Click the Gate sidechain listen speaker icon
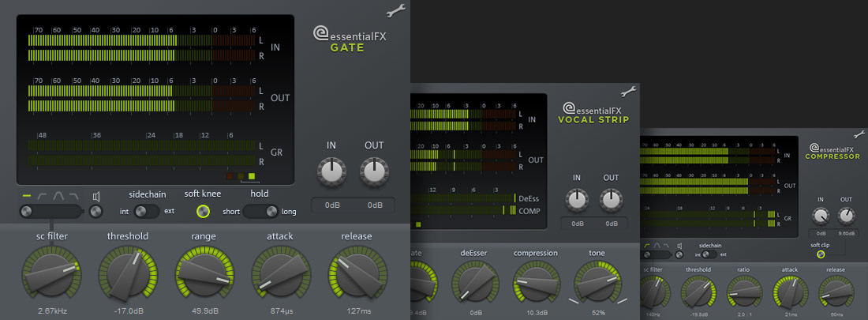This screenshot has width=868, height=320. [x=96, y=196]
